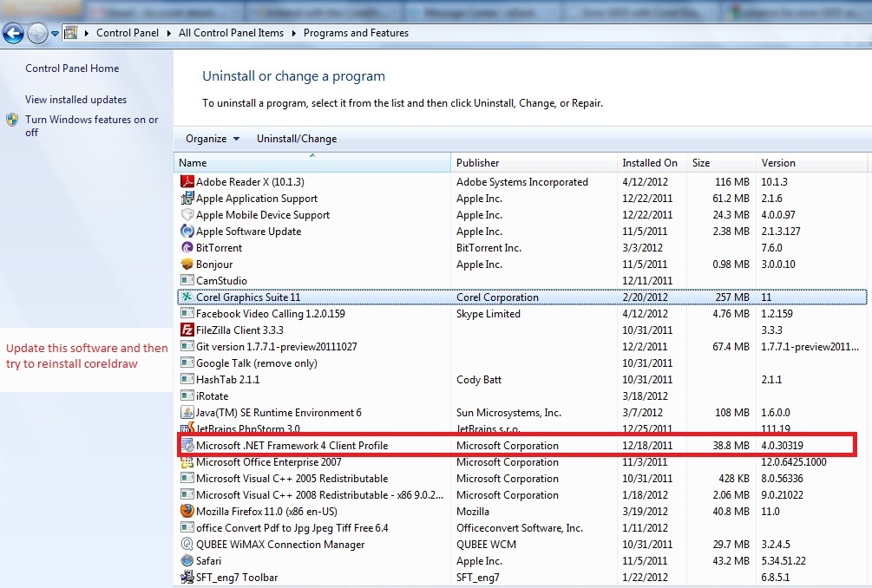Image resolution: width=872 pixels, height=588 pixels.
Task: Click the Adobe Reader X program icon
Action: (187, 182)
